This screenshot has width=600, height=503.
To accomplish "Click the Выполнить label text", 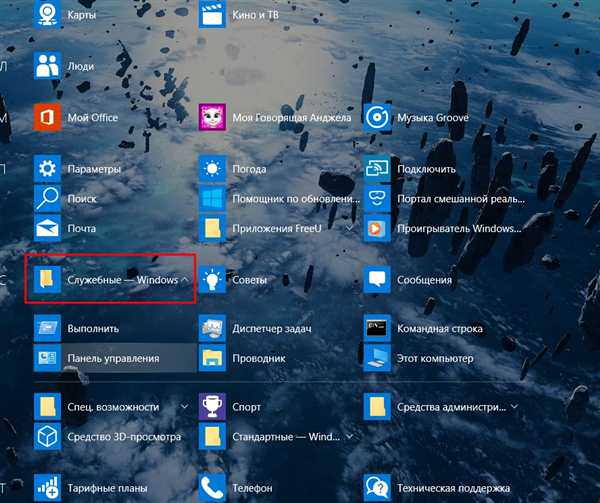I will pos(93,329).
